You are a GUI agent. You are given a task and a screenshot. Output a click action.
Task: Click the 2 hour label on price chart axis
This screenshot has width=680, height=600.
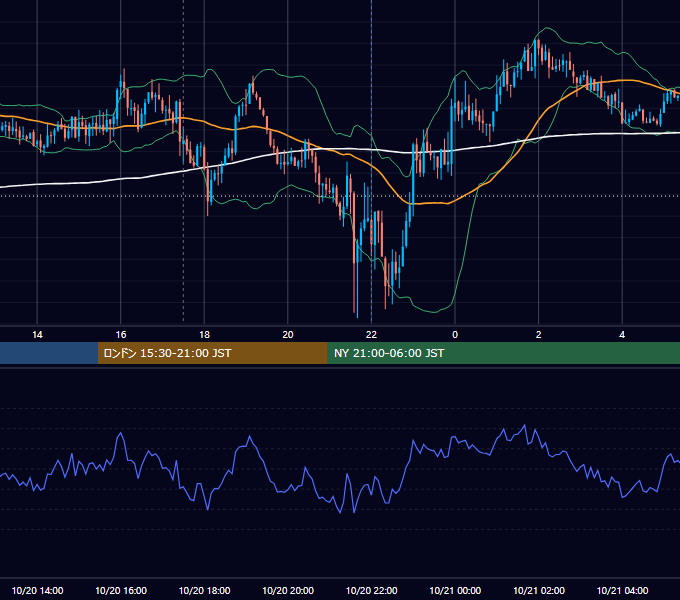click(539, 335)
